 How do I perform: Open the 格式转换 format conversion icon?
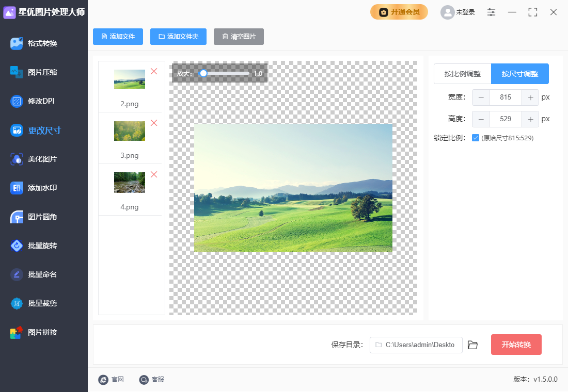(17, 43)
